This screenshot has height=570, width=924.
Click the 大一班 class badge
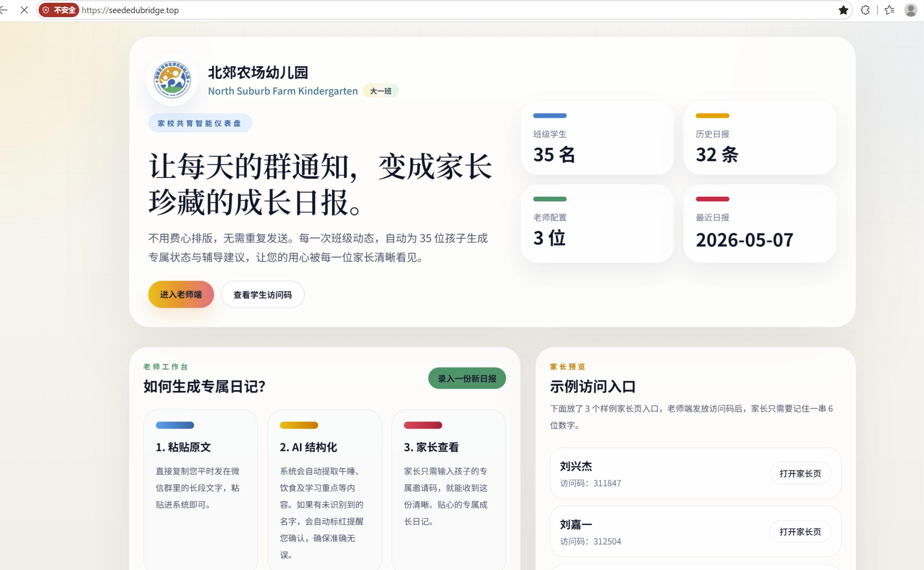pos(380,91)
